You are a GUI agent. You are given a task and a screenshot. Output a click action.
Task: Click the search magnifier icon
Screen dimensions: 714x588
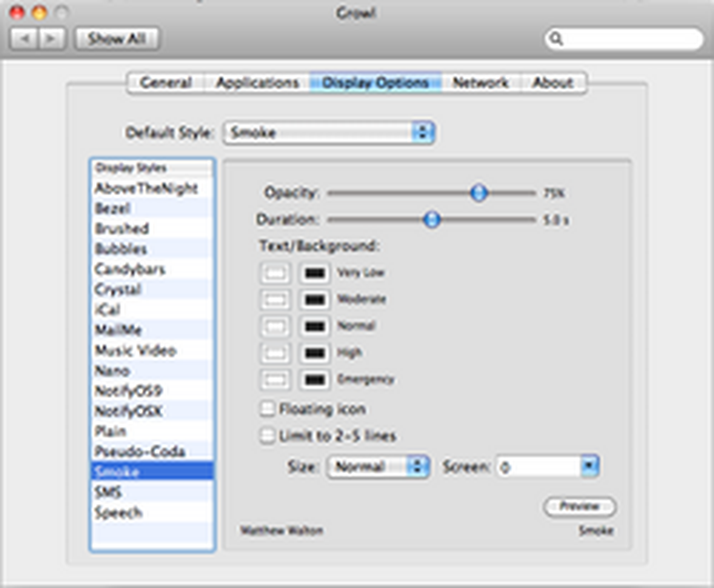(x=556, y=38)
